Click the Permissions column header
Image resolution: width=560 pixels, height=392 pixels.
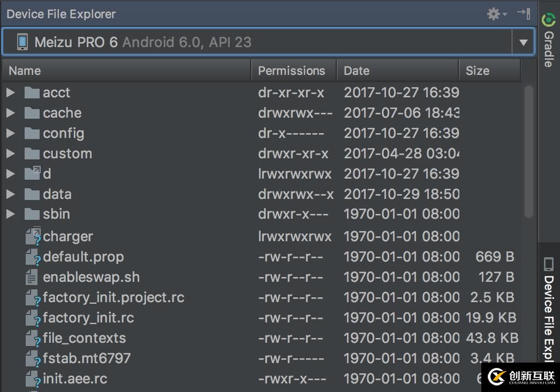click(x=291, y=71)
